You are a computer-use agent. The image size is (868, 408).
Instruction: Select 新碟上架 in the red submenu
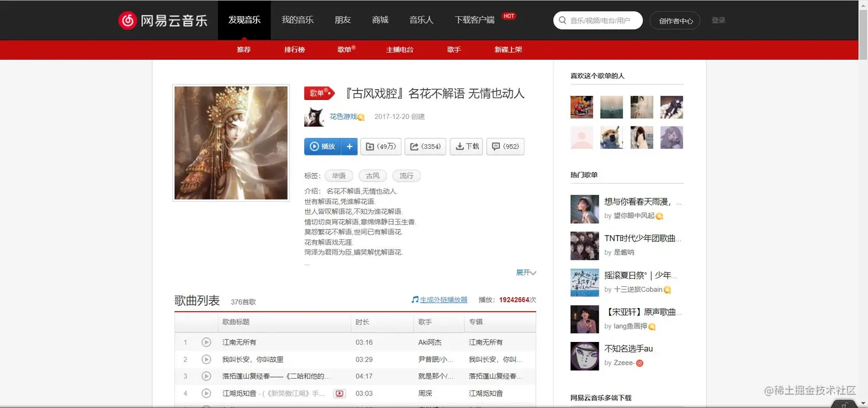(508, 49)
